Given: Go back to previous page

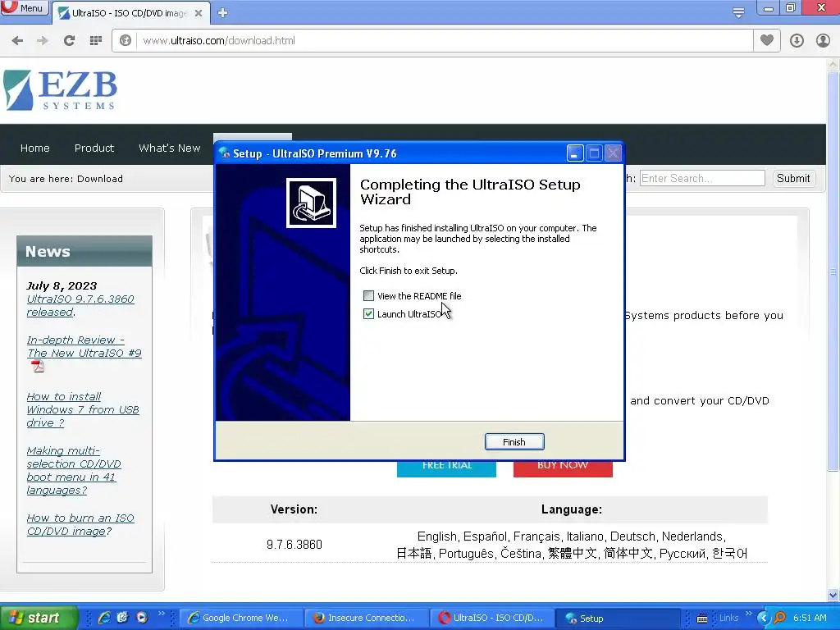Looking at the screenshot, I should (17, 41).
